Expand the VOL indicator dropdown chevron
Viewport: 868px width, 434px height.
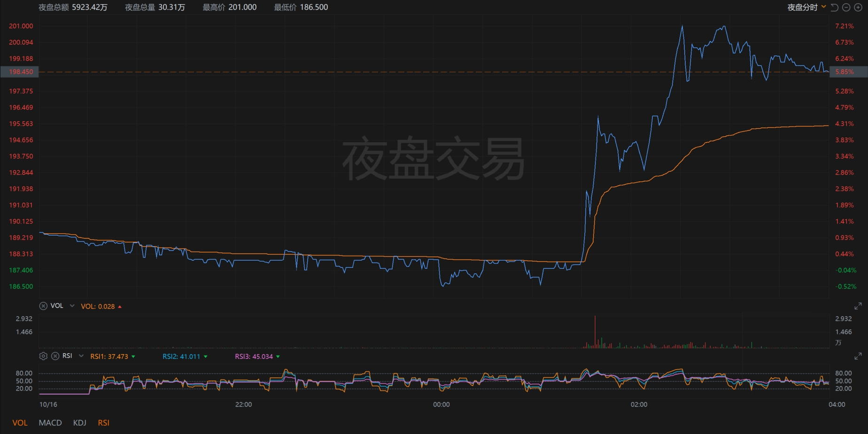(72, 306)
